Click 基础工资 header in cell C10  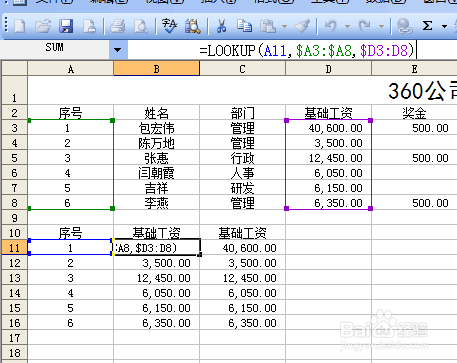(242, 233)
